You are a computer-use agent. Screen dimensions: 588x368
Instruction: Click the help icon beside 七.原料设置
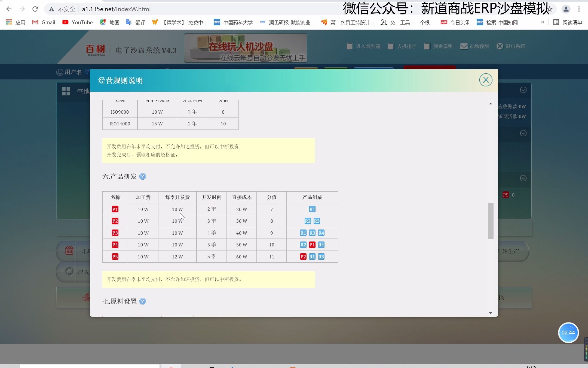[x=143, y=301]
